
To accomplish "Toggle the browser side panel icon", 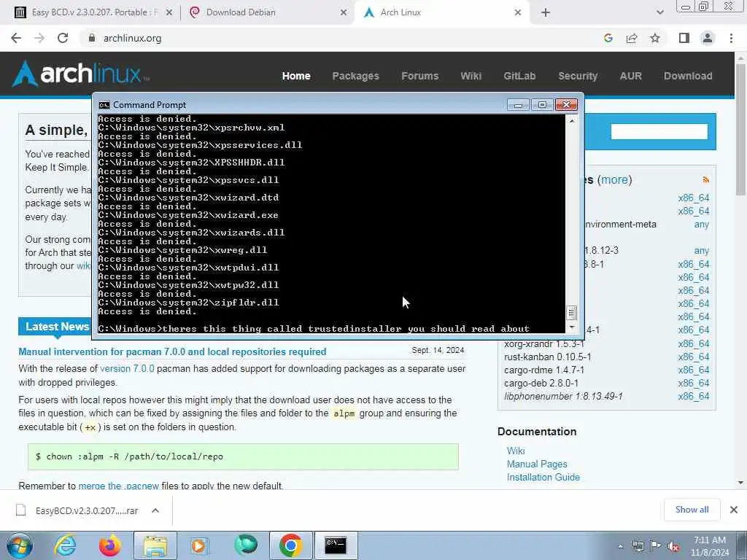I will pos(684,38).
